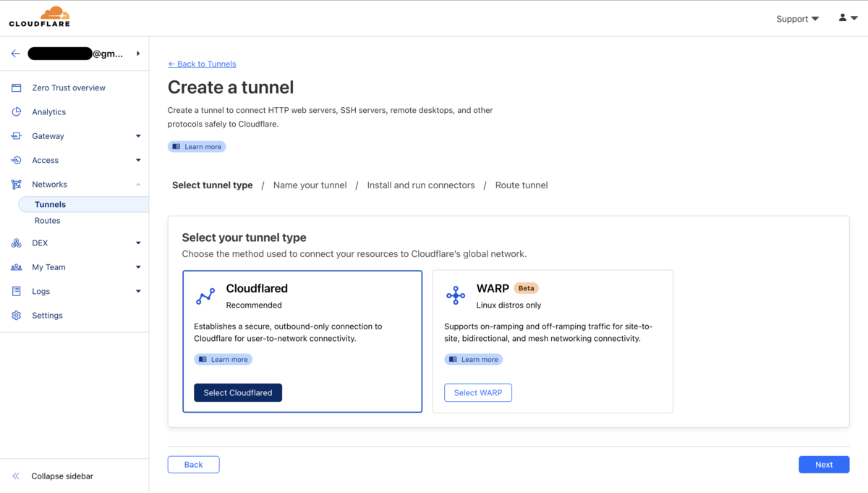This screenshot has width=868, height=493.
Task: Expand the My Team menu arrow
Action: coord(138,267)
